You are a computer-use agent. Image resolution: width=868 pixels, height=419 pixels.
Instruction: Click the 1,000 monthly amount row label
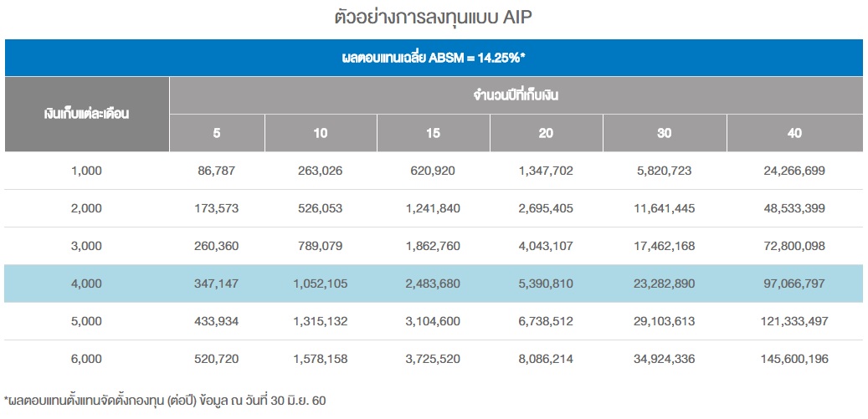[87, 171]
